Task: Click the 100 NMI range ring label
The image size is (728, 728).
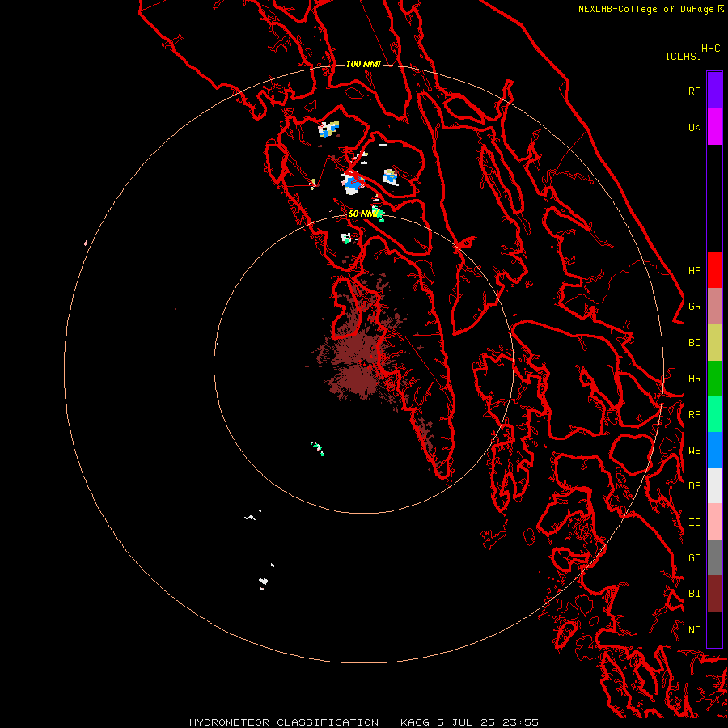Action: pyautogui.click(x=363, y=64)
